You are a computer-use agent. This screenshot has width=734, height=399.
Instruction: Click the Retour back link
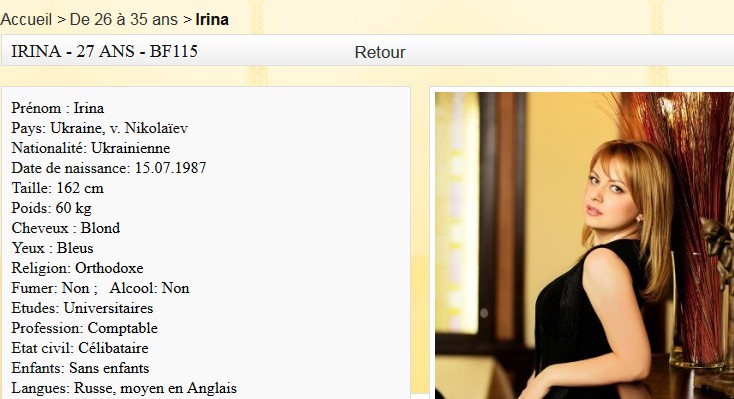click(x=380, y=52)
